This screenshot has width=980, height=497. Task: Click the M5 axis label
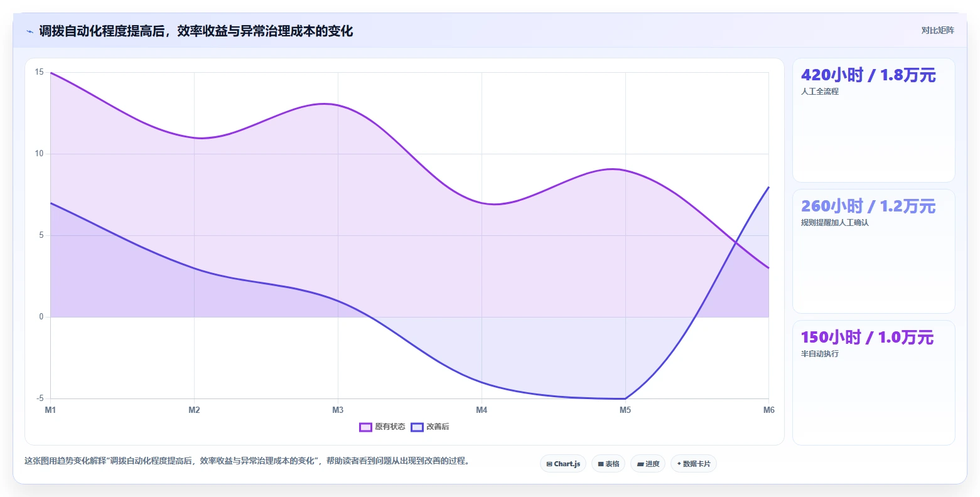pyautogui.click(x=625, y=410)
